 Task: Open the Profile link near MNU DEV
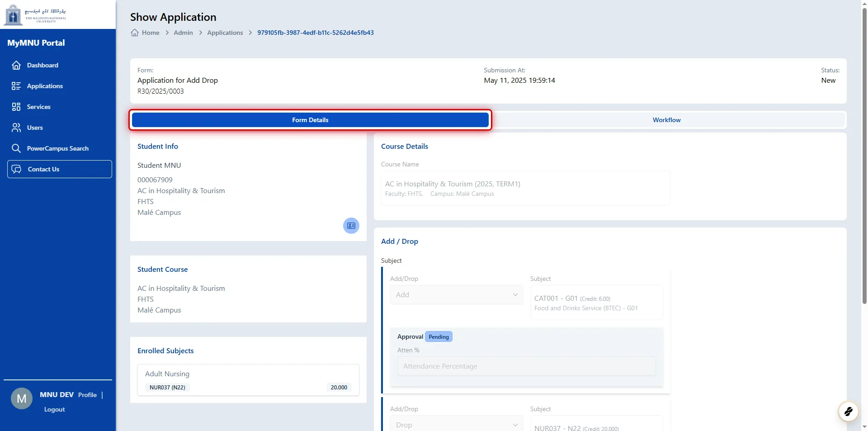[x=87, y=395]
